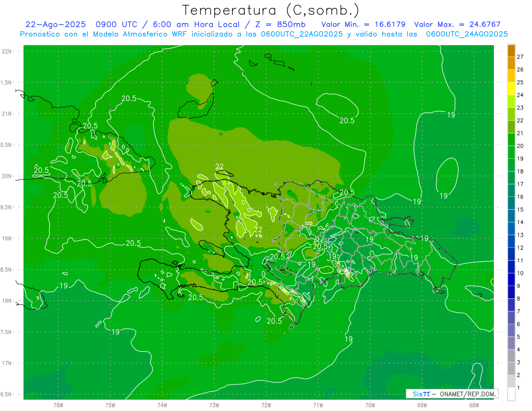Click the '73W' longitude axis label

214,405
